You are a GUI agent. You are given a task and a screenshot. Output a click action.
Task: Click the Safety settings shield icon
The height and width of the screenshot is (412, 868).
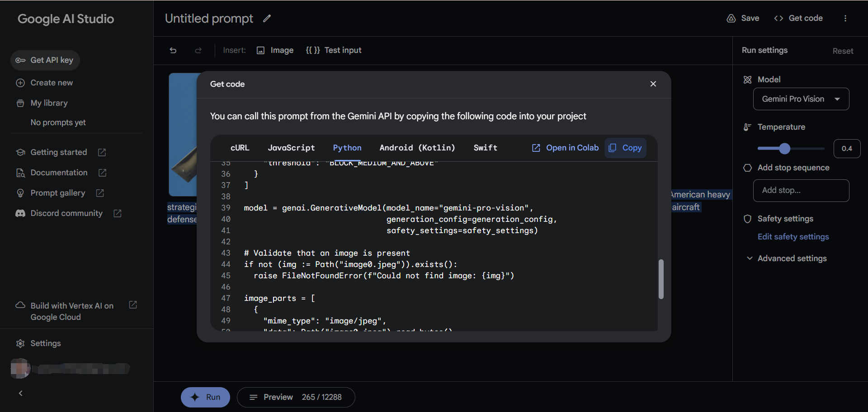click(x=747, y=219)
